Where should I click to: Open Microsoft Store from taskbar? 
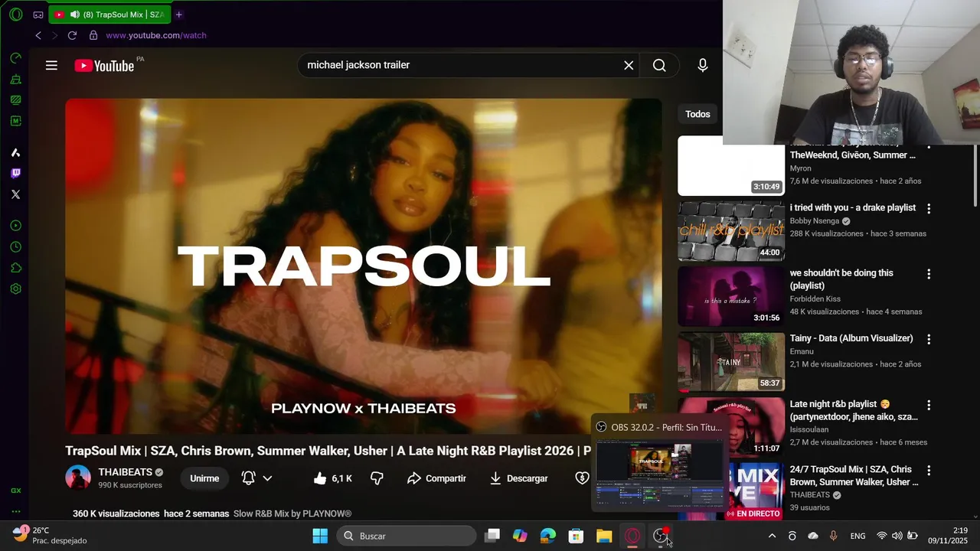576,536
